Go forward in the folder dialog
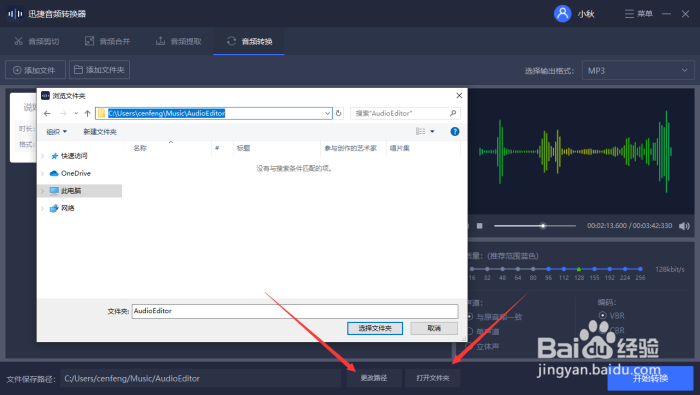 (63, 113)
